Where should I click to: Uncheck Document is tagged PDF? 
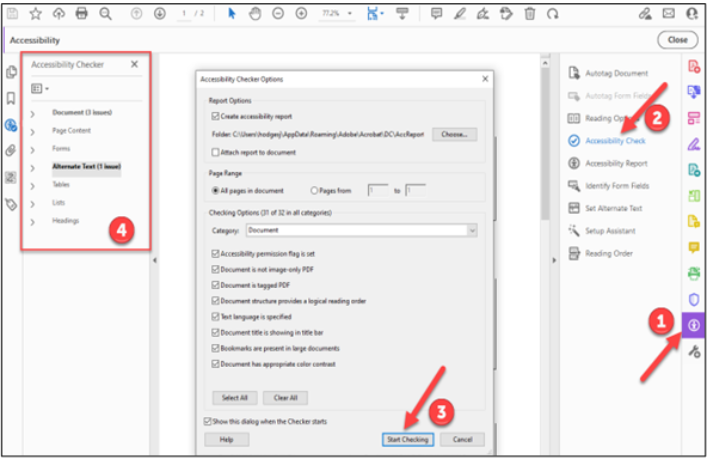coord(215,284)
